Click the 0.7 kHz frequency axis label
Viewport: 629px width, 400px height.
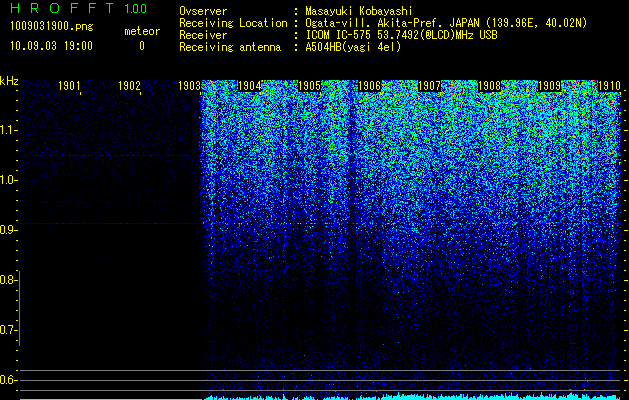coord(8,330)
